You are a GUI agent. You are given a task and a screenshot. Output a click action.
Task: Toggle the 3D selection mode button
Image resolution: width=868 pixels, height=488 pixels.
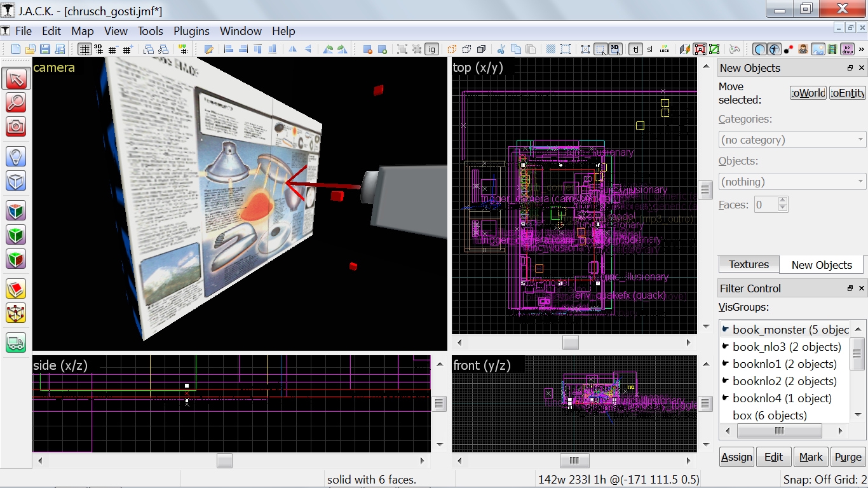(615, 50)
